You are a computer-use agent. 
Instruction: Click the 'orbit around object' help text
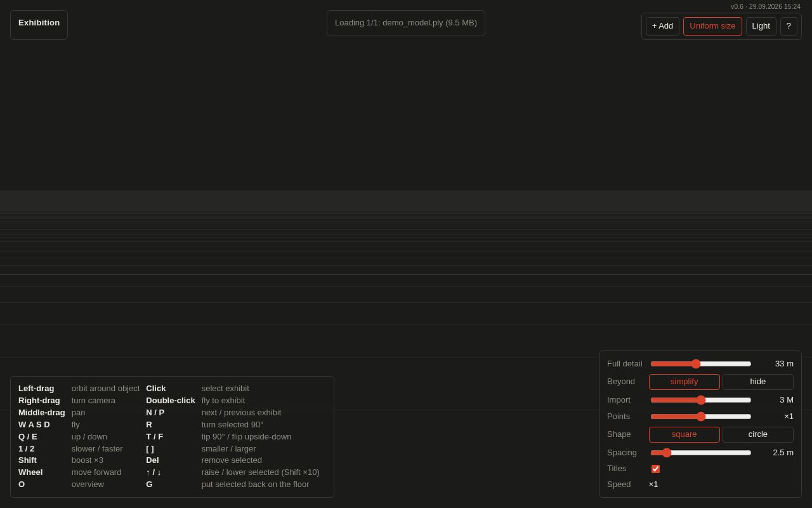(105, 389)
